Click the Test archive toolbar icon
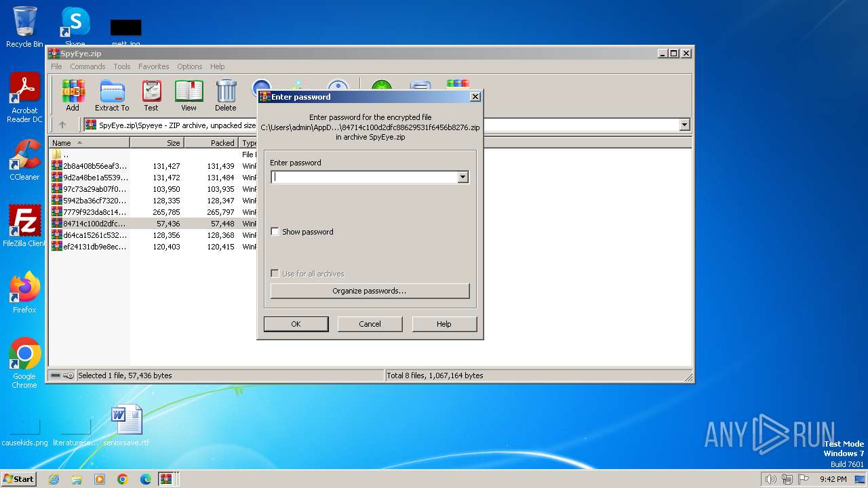The height and width of the screenshot is (488, 868). tap(151, 95)
